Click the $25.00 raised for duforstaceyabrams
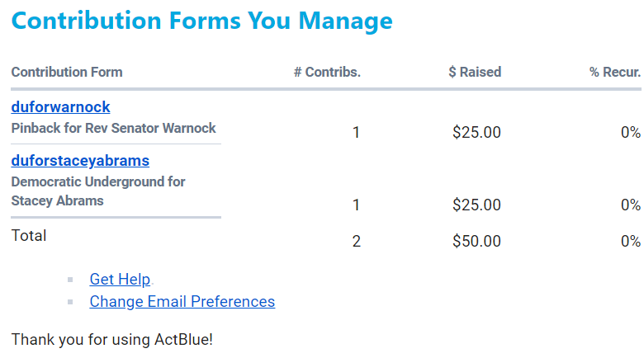644x358 pixels. [476, 205]
